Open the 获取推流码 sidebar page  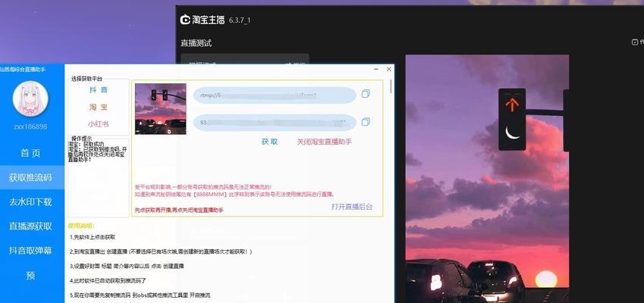[31, 177]
